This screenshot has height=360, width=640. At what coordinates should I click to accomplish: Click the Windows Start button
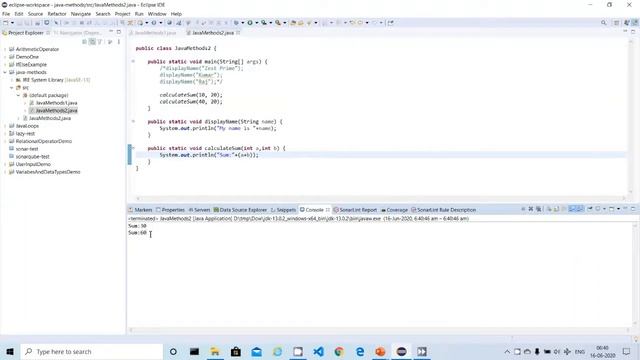[10, 351]
